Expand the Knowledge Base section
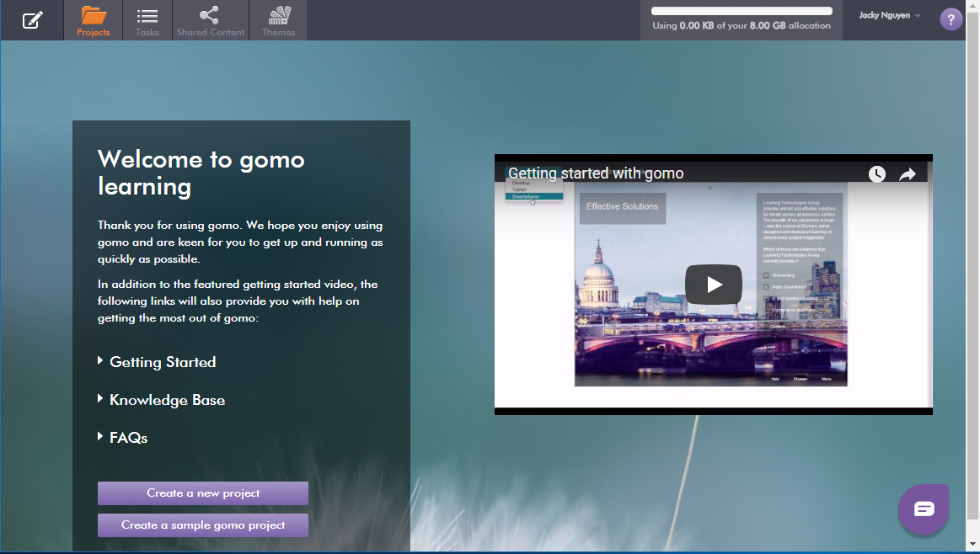The height and width of the screenshot is (554, 980). 167,399
